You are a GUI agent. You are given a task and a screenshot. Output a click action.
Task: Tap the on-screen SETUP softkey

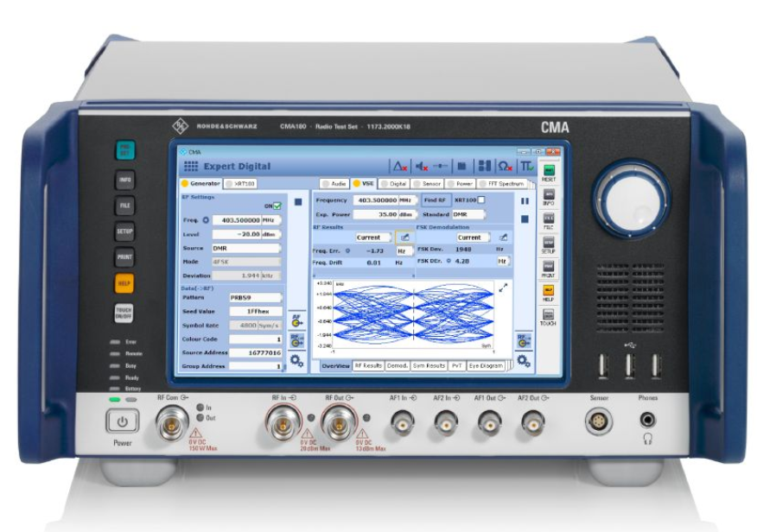click(x=549, y=243)
